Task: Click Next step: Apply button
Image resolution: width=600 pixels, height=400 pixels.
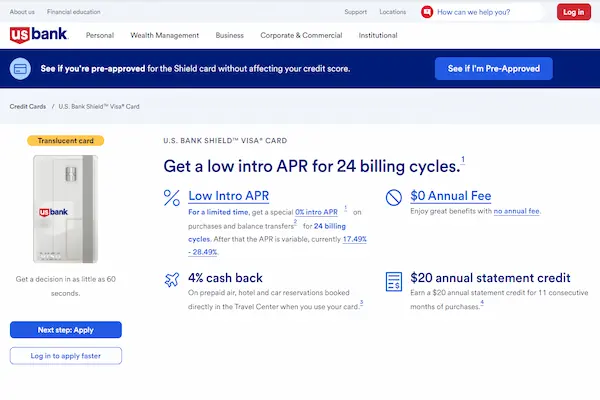Action: tap(66, 329)
